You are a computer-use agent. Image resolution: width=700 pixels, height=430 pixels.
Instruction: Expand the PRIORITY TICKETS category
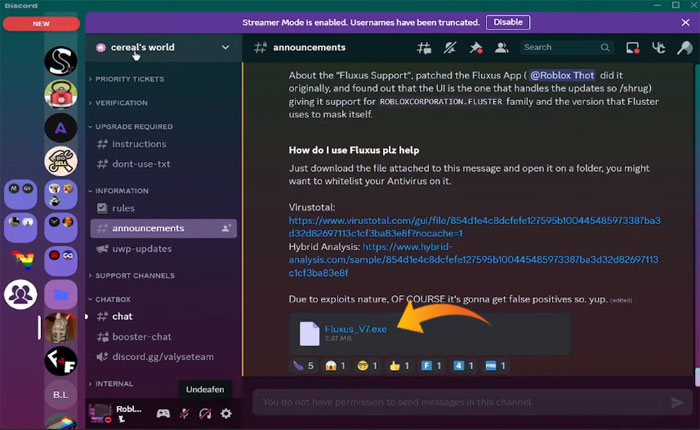[x=130, y=78]
